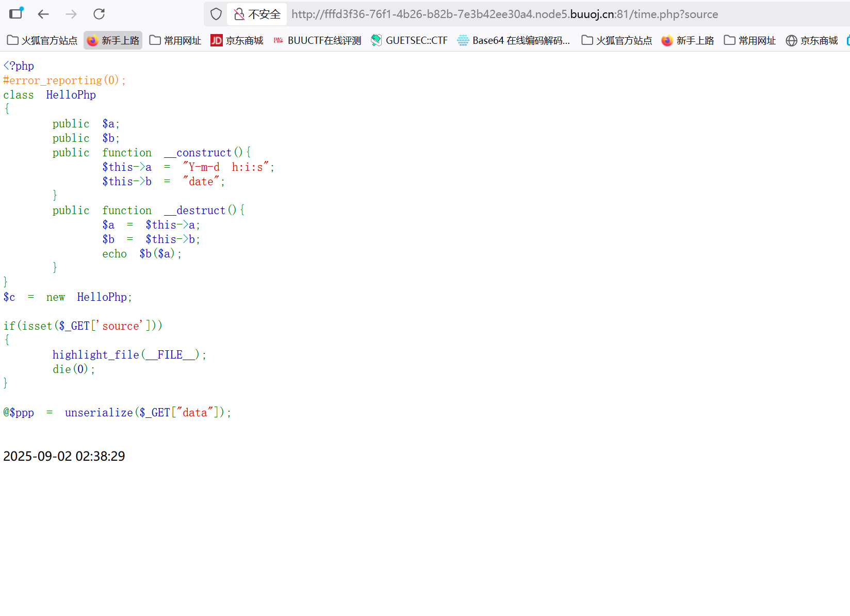Open first 常用网址 bookmark folder
The image size is (850, 616).
click(x=175, y=40)
